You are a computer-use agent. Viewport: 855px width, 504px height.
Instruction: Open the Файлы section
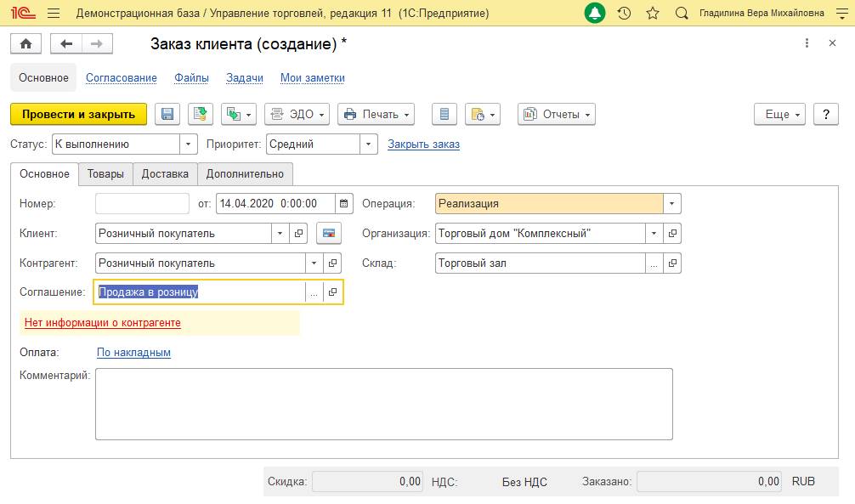point(191,78)
